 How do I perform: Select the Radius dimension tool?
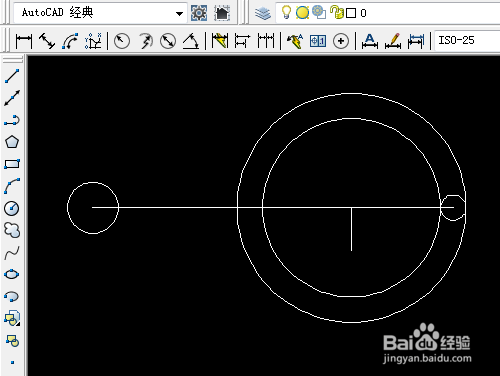(122, 41)
